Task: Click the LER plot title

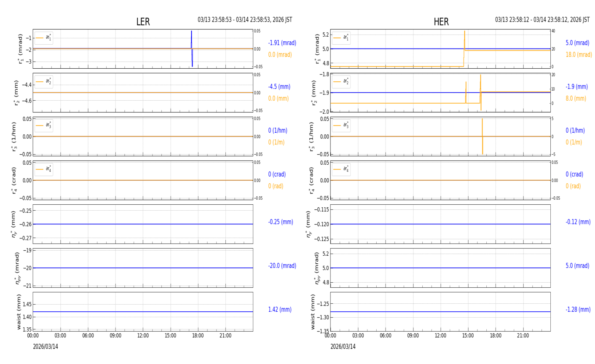Action: coord(143,22)
